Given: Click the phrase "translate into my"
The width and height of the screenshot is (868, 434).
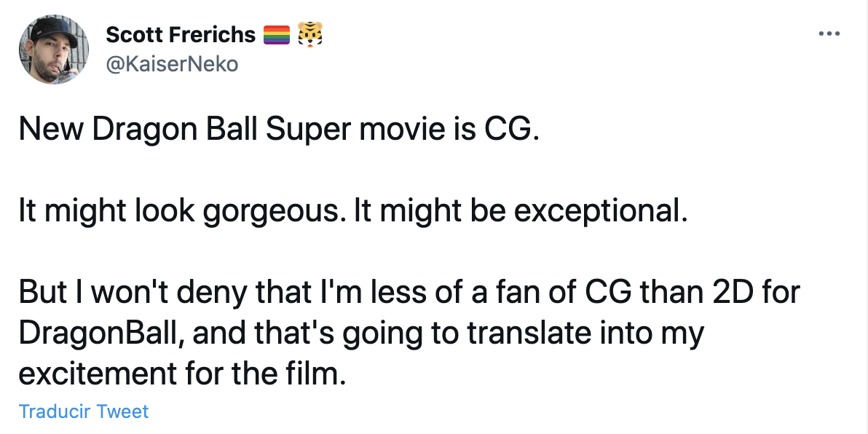Looking at the screenshot, I should [585, 334].
